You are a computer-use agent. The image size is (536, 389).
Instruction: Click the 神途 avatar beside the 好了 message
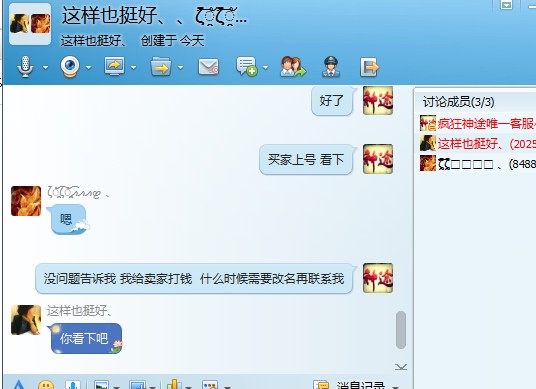[378, 100]
